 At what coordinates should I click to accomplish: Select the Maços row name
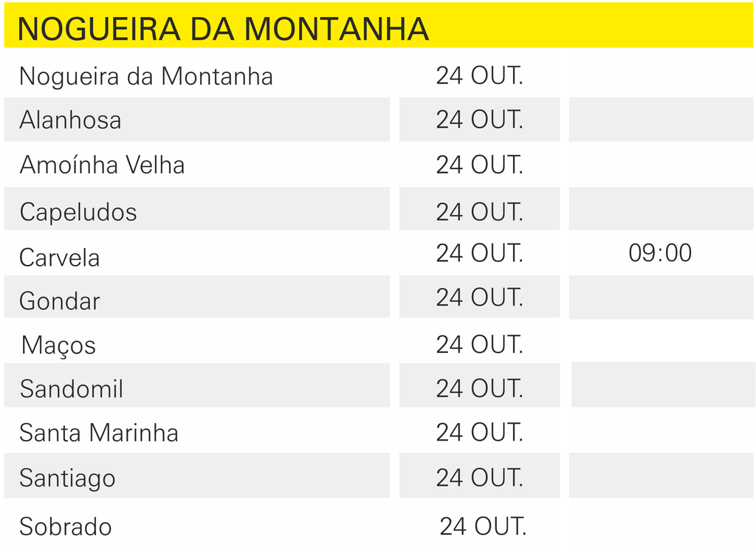(58, 345)
